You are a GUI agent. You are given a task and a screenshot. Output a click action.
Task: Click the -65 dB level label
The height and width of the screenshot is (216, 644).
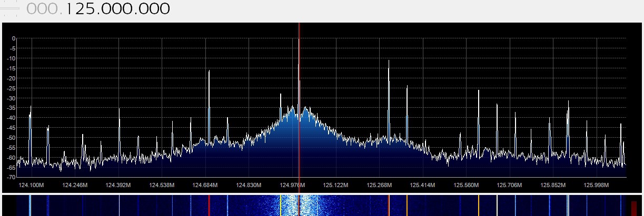11,168
